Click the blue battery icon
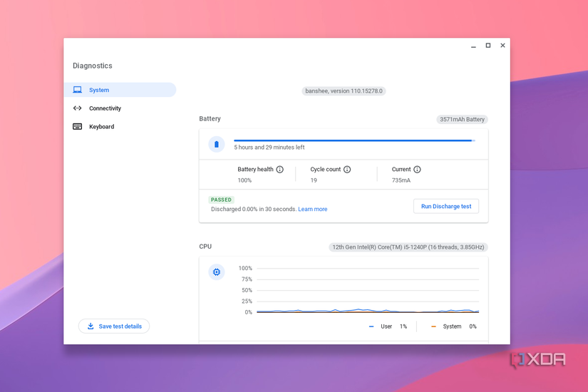 coord(217,145)
